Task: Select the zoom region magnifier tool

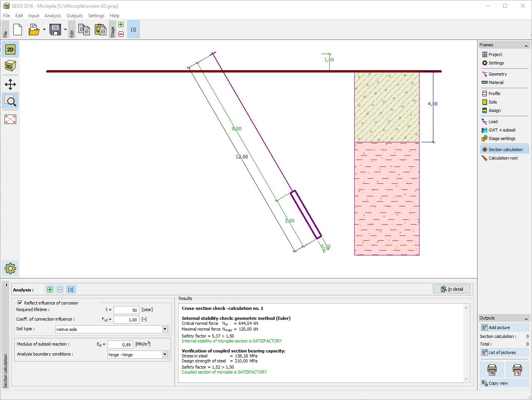Action: click(x=10, y=101)
